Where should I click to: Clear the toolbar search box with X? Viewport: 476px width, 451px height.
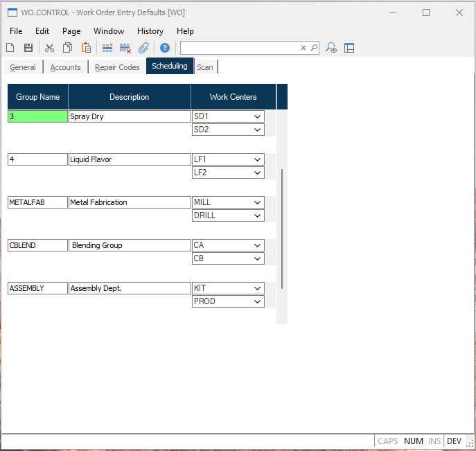[x=303, y=48]
